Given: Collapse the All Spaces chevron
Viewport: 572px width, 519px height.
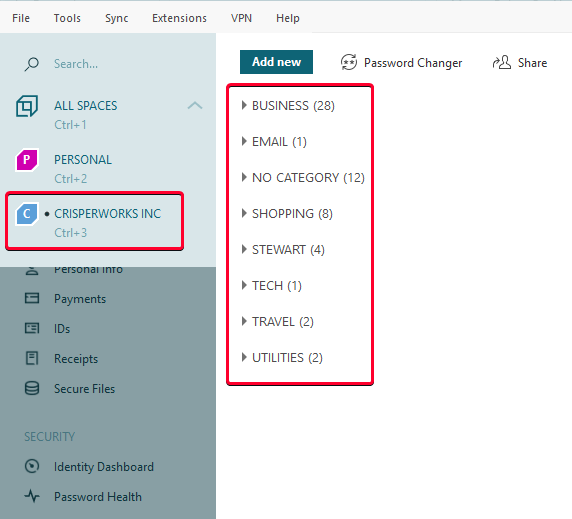Looking at the screenshot, I should point(195,106).
